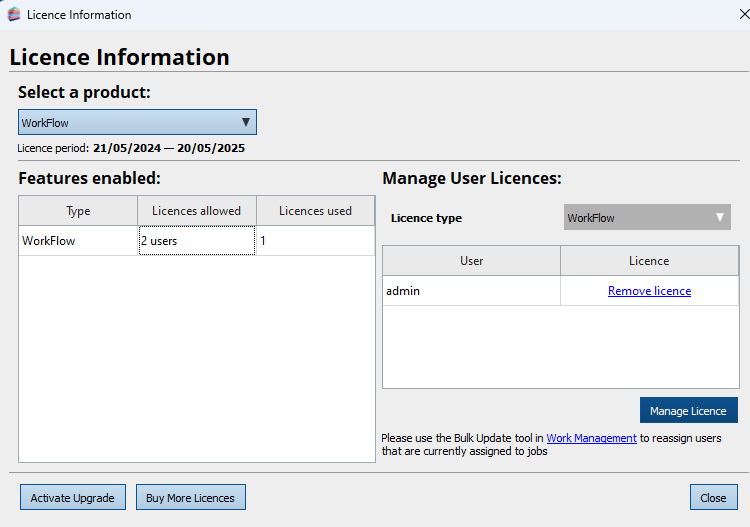Select the '2 users' cell
The width and height of the screenshot is (750, 527).
pos(196,241)
